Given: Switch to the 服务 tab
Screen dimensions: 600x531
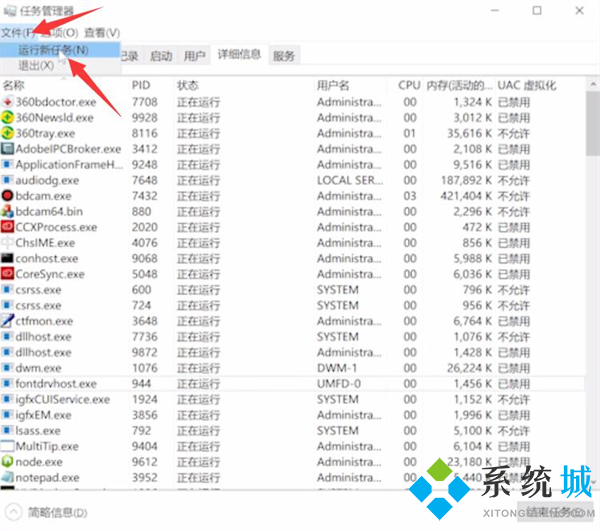Looking at the screenshot, I should coord(284,56).
